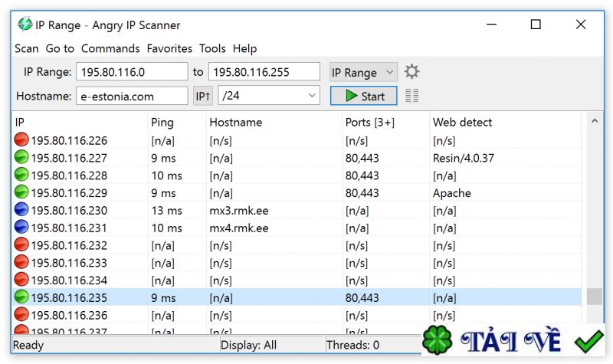The height and width of the screenshot is (364, 613).
Task: Click blue status icon for 195.80.116.230
Action: 21,211
